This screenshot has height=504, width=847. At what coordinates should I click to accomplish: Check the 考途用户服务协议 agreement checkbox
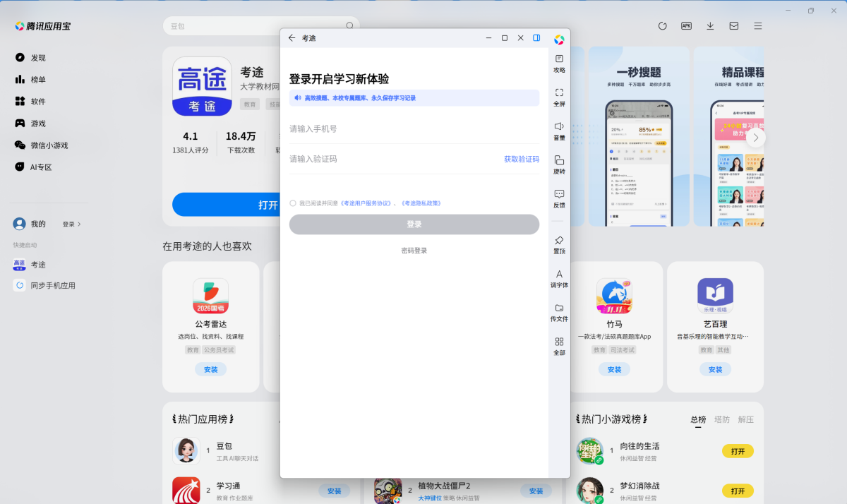point(292,203)
